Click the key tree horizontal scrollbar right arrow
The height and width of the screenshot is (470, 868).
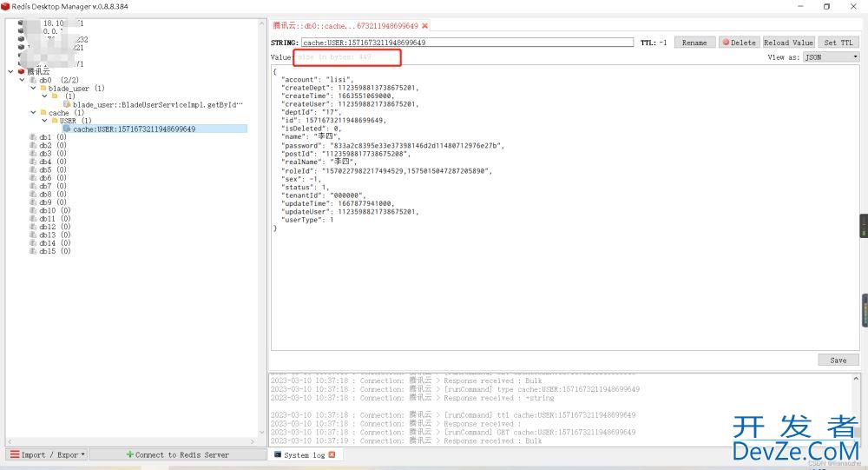tap(253, 441)
